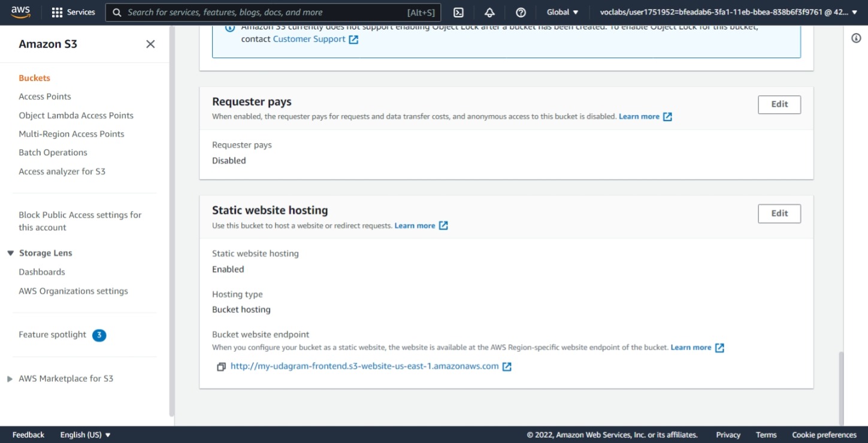Click the AWS logo to return home
Viewport: 868px width, 443px height.
coord(20,11)
